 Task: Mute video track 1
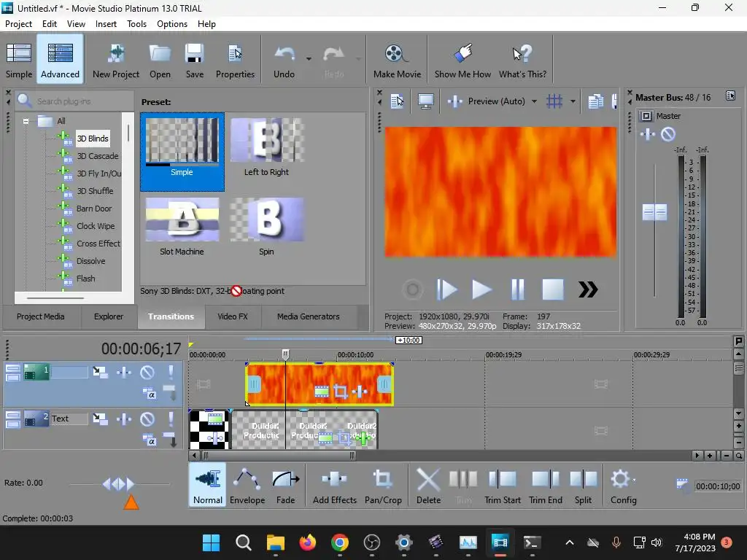coord(147,372)
